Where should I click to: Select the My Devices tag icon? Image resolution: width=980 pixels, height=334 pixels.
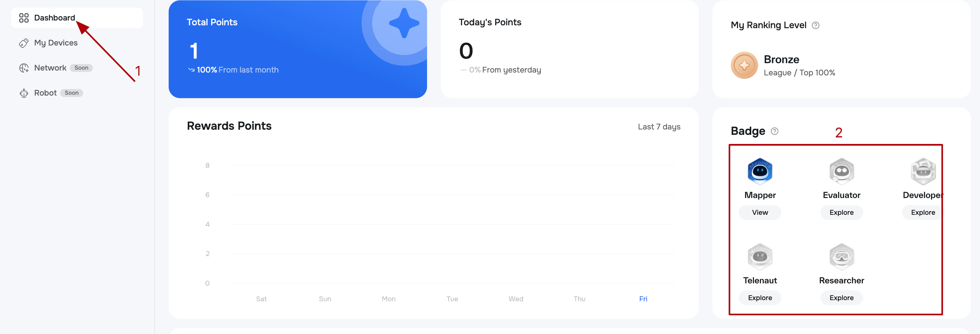[x=24, y=43]
